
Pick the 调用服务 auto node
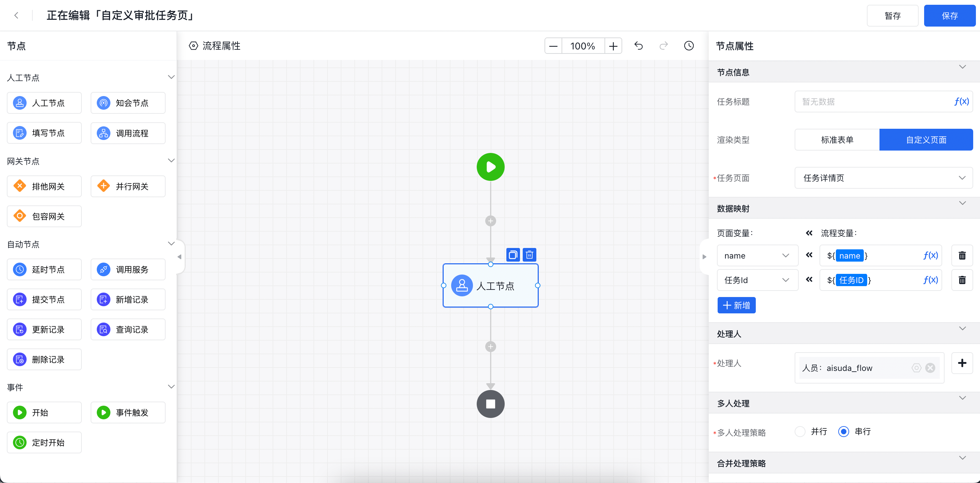(x=128, y=270)
